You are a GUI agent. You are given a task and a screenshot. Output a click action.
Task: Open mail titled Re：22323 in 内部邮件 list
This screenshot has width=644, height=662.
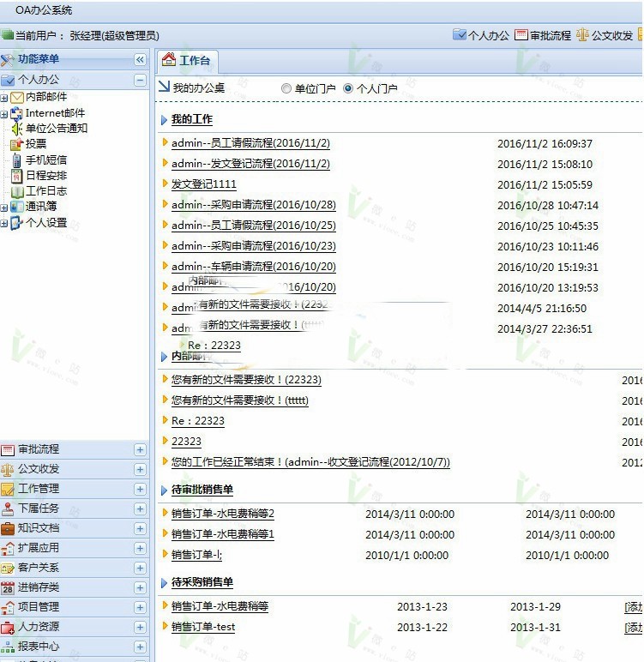coord(197,421)
